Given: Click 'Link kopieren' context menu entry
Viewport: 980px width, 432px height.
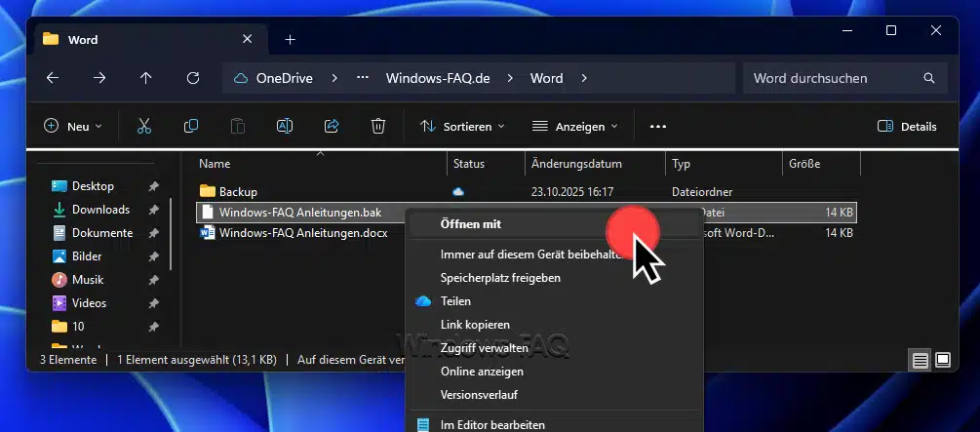Looking at the screenshot, I should (x=475, y=324).
